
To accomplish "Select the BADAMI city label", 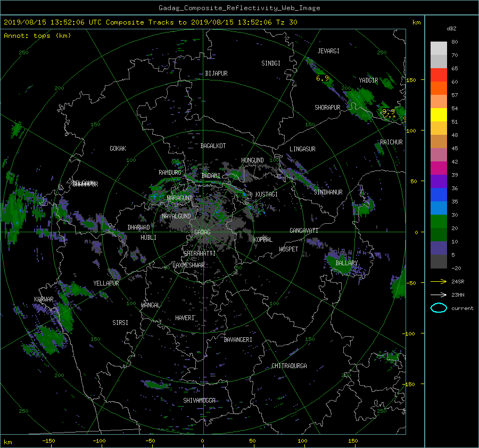I will tap(211, 176).
